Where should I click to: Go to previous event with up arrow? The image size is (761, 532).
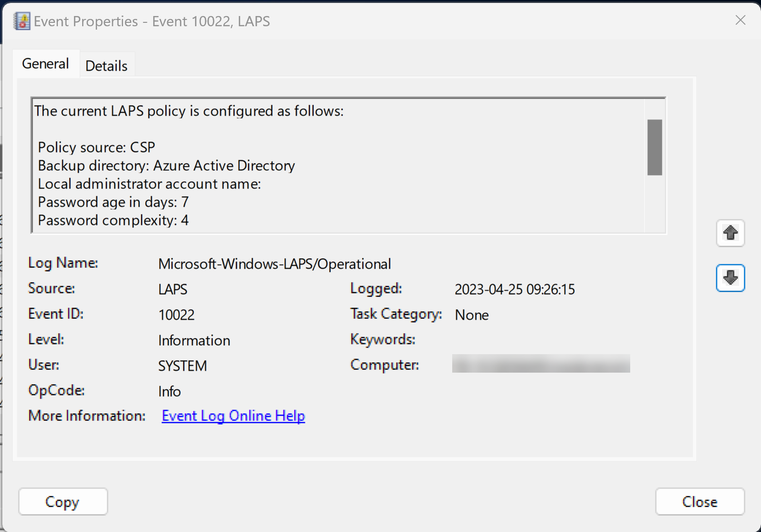(x=730, y=233)
